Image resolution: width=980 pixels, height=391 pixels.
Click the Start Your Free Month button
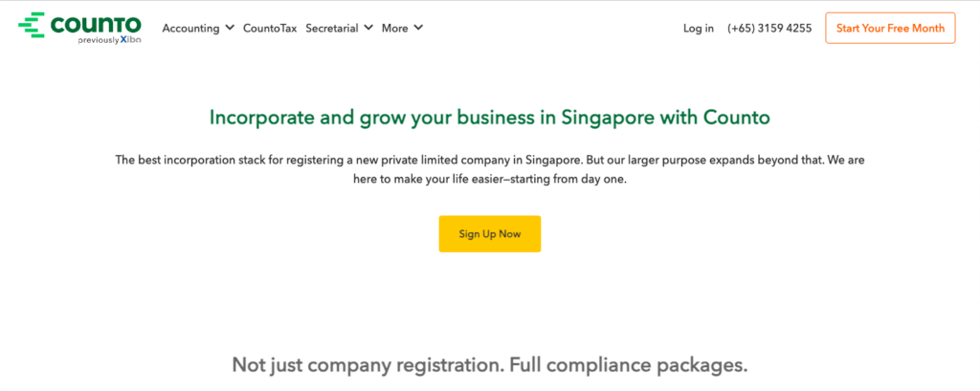890,28
